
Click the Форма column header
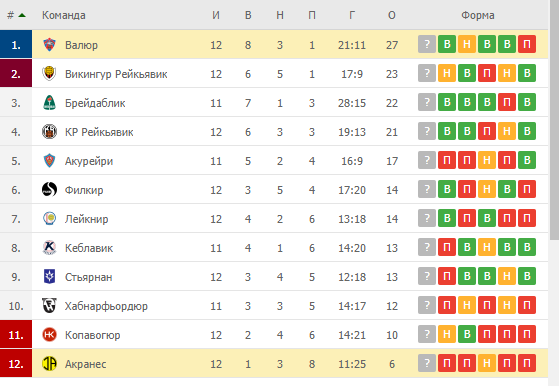pos(477,15)
